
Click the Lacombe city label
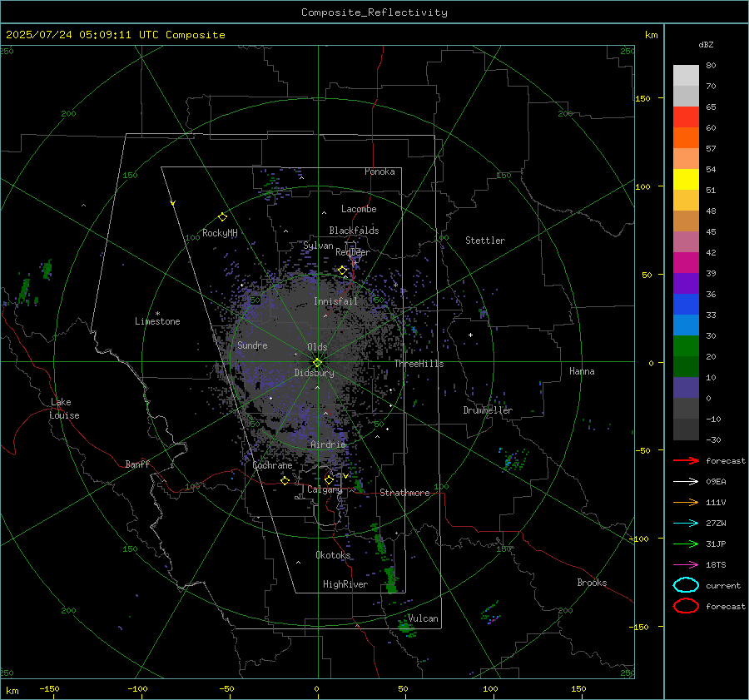point(359,209)
